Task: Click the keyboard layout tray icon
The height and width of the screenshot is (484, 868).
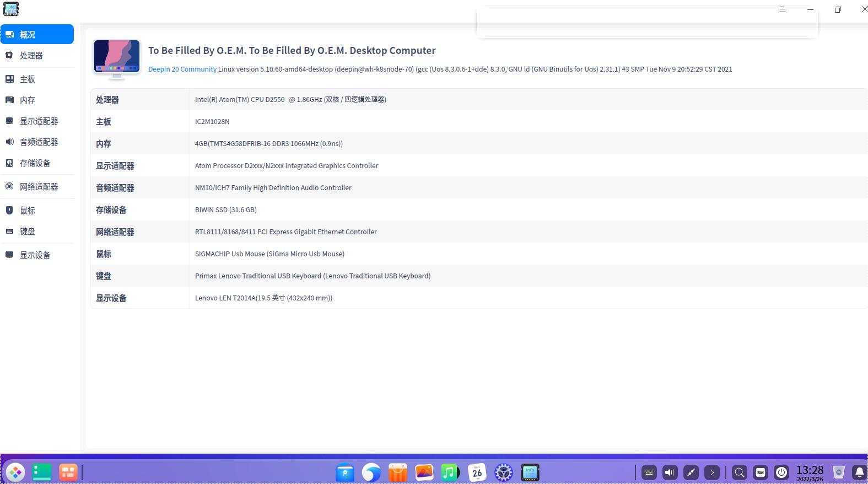Action: coord(761,472)
